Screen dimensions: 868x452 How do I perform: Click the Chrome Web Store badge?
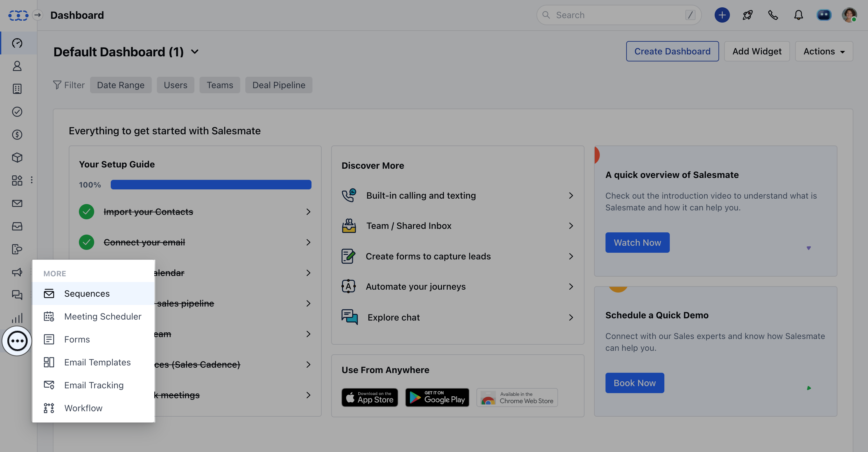517,397
